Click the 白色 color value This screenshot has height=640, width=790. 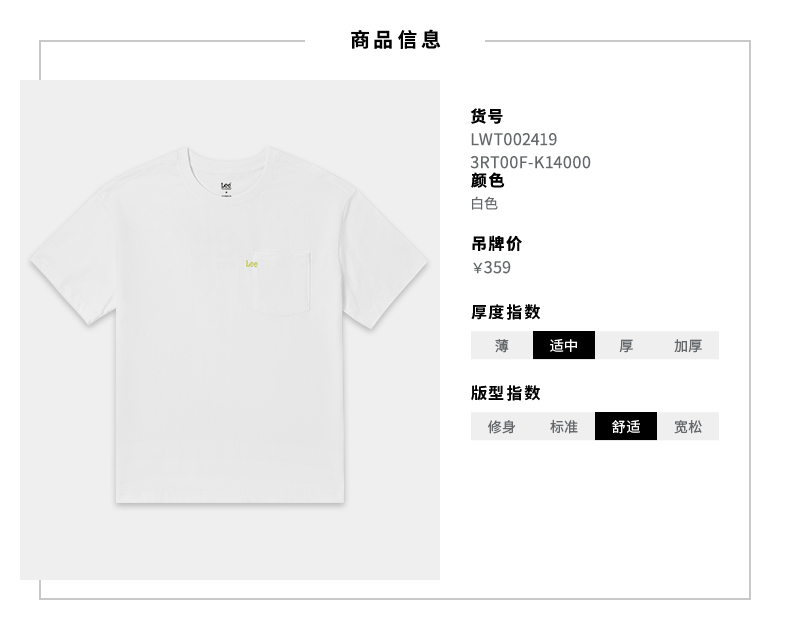click(x=484, y=204)
